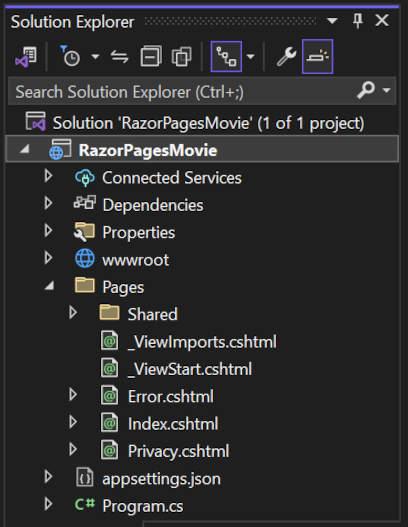Click the Show All Files icon
The height and width of the screenshot is (527, 408).
(181, 56)
